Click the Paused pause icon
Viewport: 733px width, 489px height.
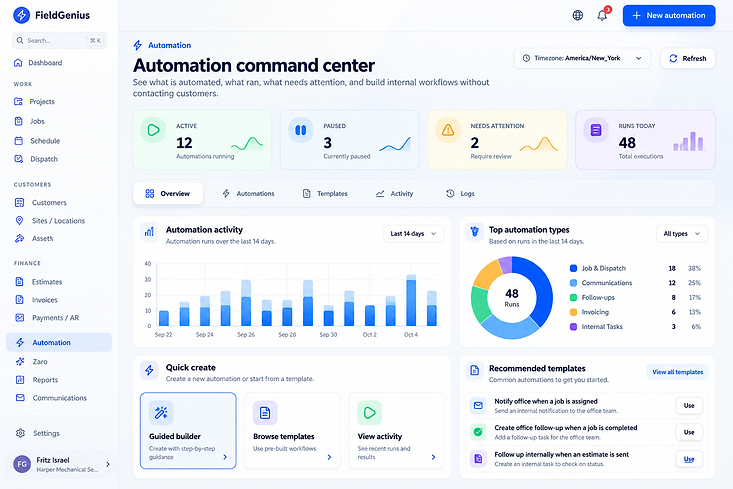(x=301, y=130)
